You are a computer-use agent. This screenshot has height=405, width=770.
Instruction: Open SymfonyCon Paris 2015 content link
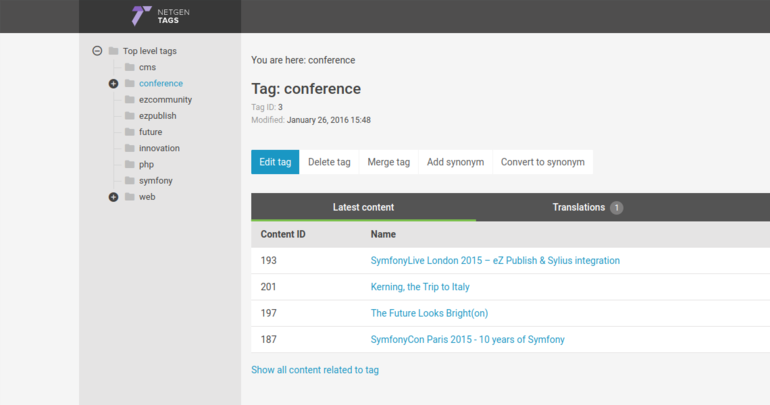pos(468,340)
